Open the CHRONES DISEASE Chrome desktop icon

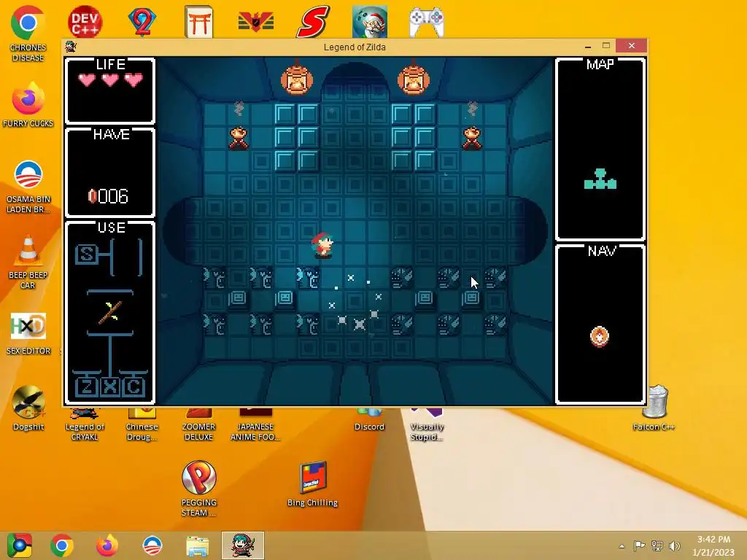tap(28, 34)
